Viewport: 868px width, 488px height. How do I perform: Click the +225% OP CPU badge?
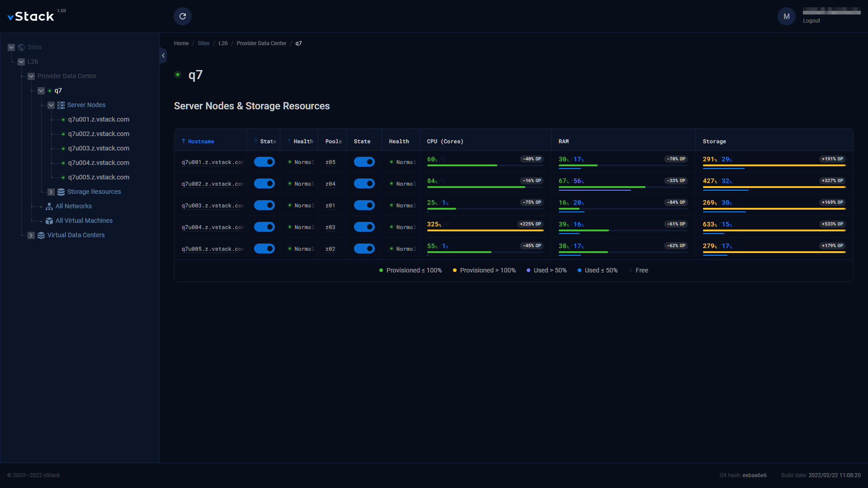[530, 224]
